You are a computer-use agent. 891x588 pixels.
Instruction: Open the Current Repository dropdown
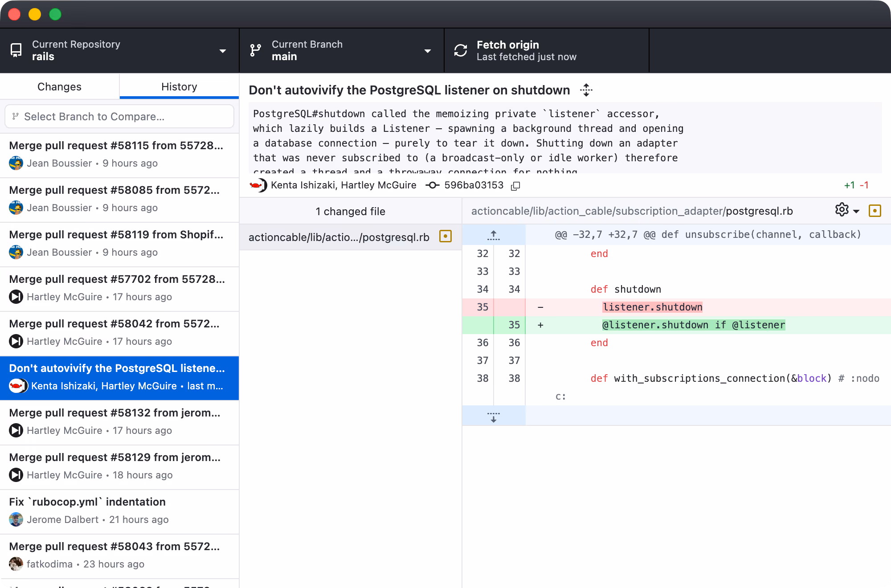[x=119, y=50]
